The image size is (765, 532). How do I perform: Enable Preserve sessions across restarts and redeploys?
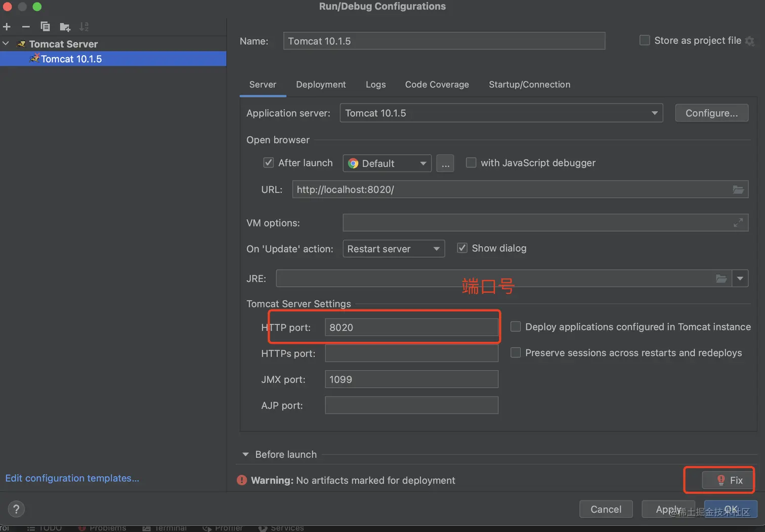516,352
